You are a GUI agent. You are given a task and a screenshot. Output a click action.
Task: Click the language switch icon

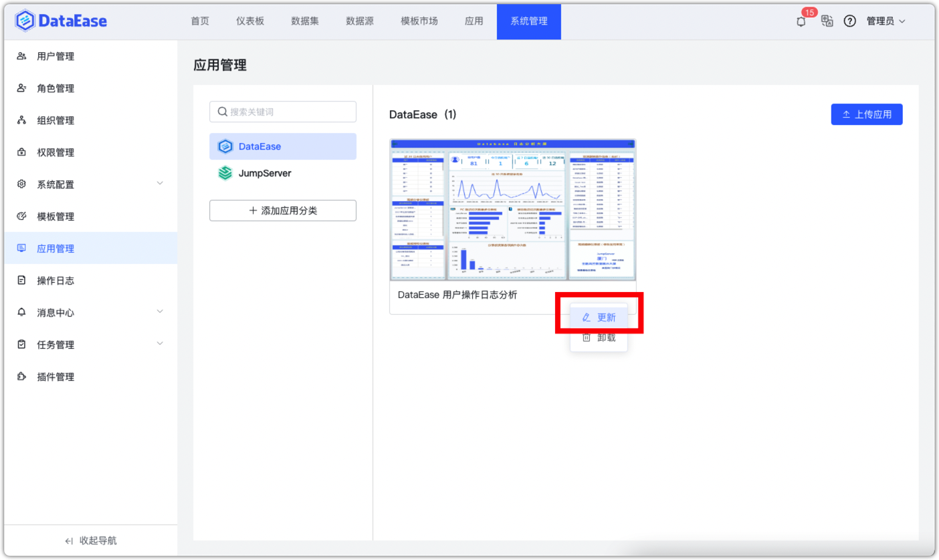click(827, 21)
